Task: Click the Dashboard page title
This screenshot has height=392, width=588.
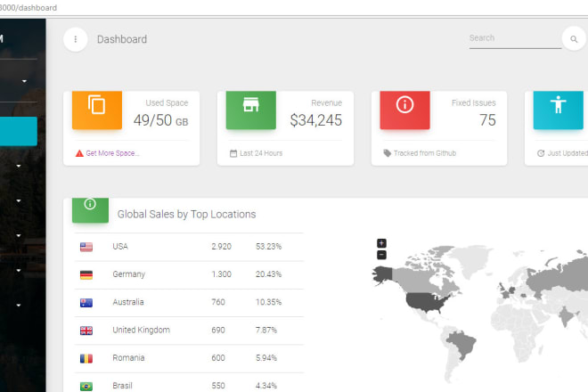Action: click(122, 39)
